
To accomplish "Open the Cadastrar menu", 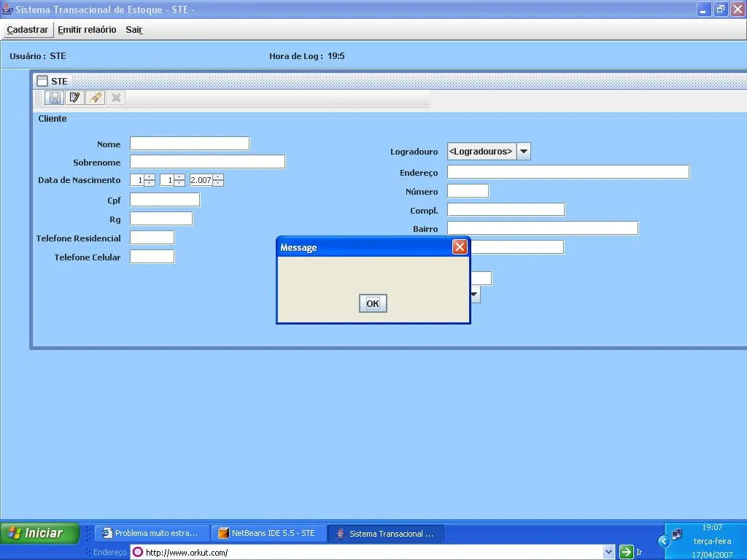I will tap(27, 30).
